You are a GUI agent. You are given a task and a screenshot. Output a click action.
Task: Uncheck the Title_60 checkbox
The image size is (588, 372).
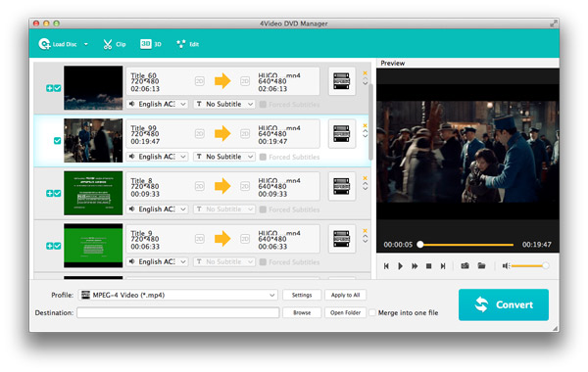[x=58, y=88]
